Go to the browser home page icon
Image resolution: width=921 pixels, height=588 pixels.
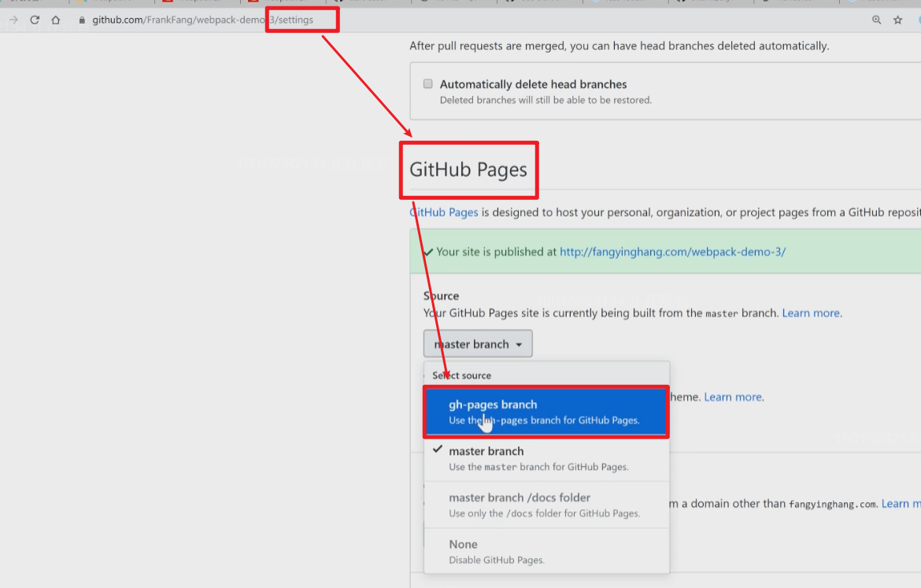(x=56, y=20)
